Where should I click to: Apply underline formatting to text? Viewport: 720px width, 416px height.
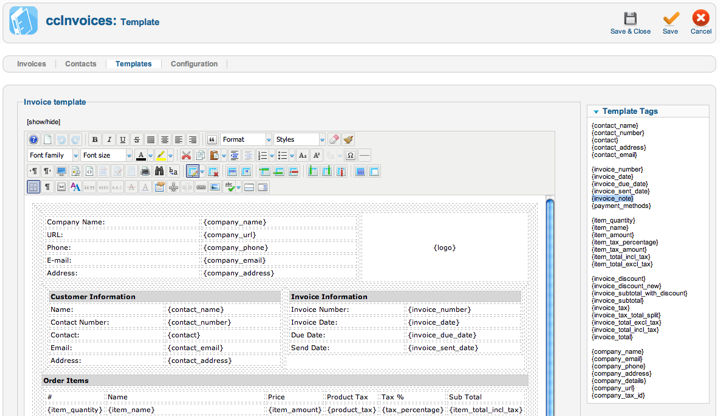click(123, 140)
